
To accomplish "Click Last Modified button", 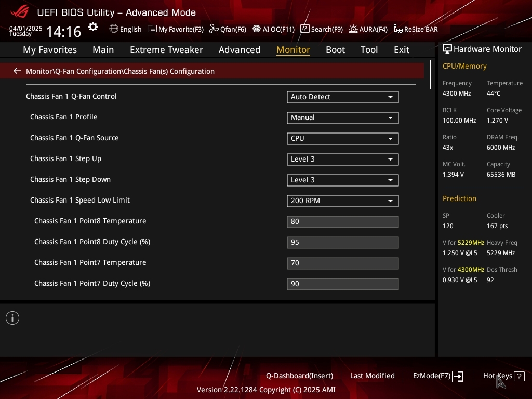I will coord(372,376).
